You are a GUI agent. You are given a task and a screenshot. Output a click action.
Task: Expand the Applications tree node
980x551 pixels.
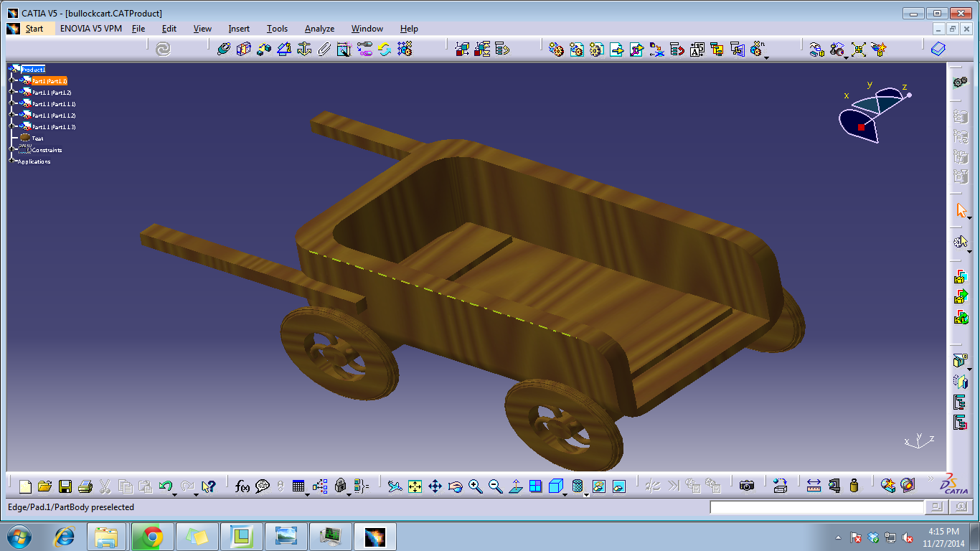click(x=11, y=161)
